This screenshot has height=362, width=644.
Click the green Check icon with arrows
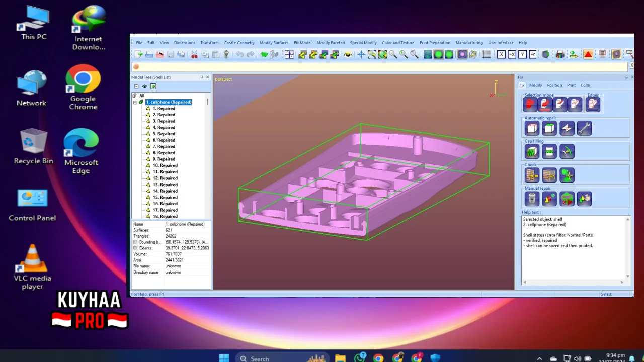(x=567, y=175)
